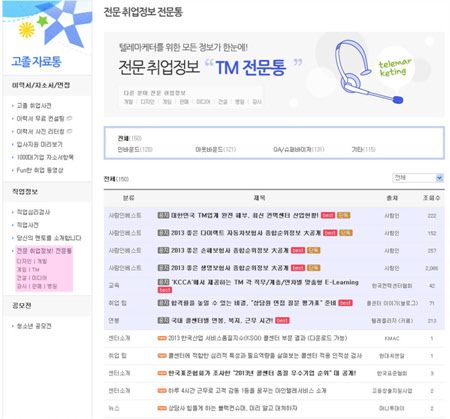Open the article 2013 좋은 다이렉트 자동차보험사 종합순위정보

coord(246,233)
